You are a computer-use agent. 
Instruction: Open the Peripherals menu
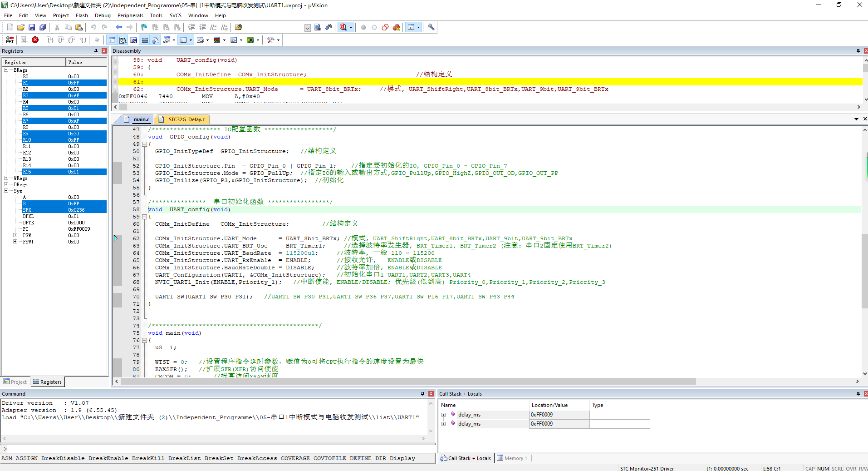(x=130, y=15)
